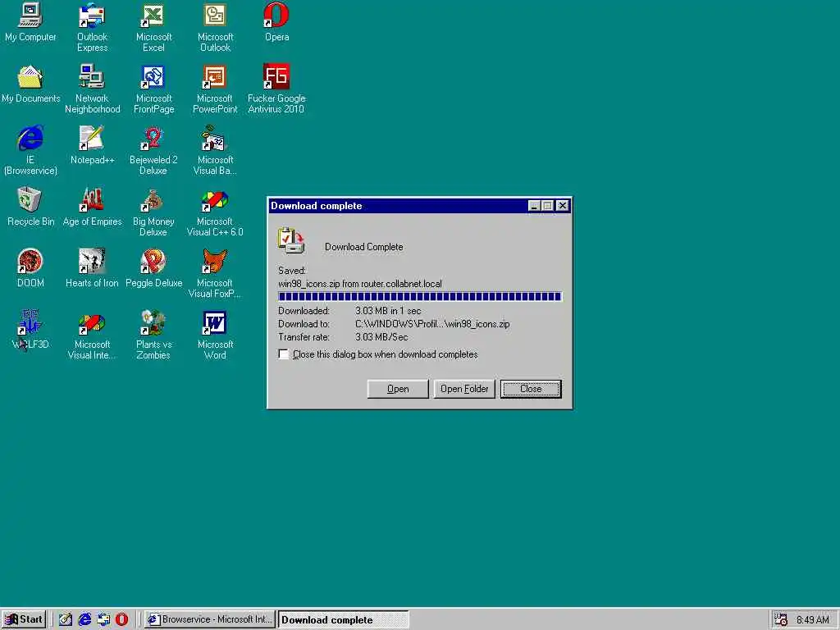840x630 pixels.
Task: Click the download complete dialog icon
Action: point(291,240)
